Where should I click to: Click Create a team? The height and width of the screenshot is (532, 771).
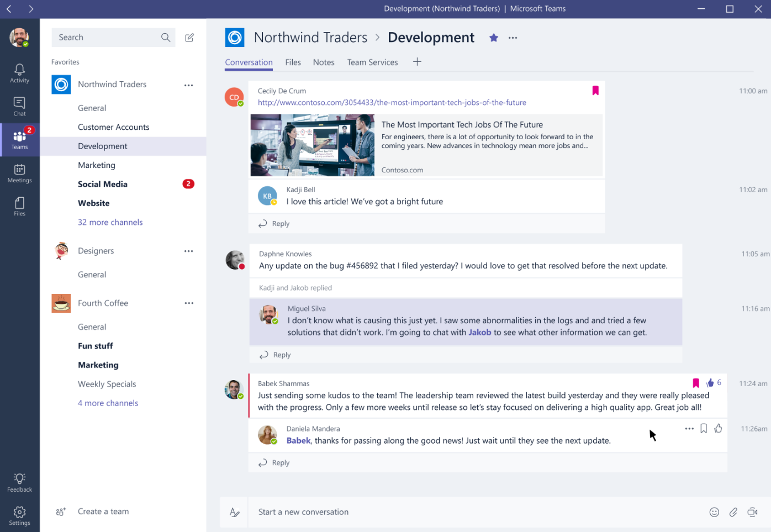[x=103, y=512]
